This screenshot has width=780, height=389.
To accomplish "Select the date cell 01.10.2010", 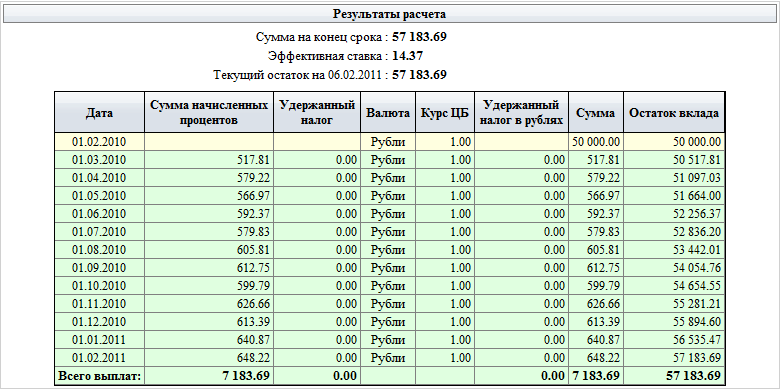I will click(99, 286).
